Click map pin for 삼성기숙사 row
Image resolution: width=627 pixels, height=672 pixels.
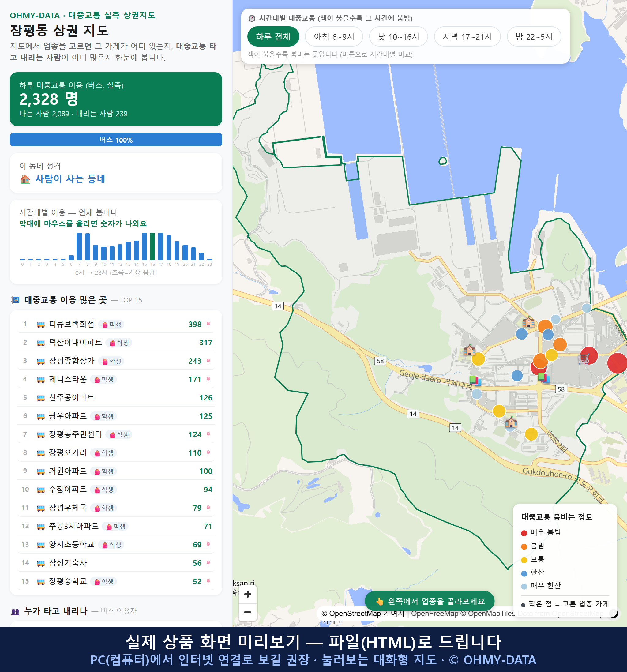208,563
